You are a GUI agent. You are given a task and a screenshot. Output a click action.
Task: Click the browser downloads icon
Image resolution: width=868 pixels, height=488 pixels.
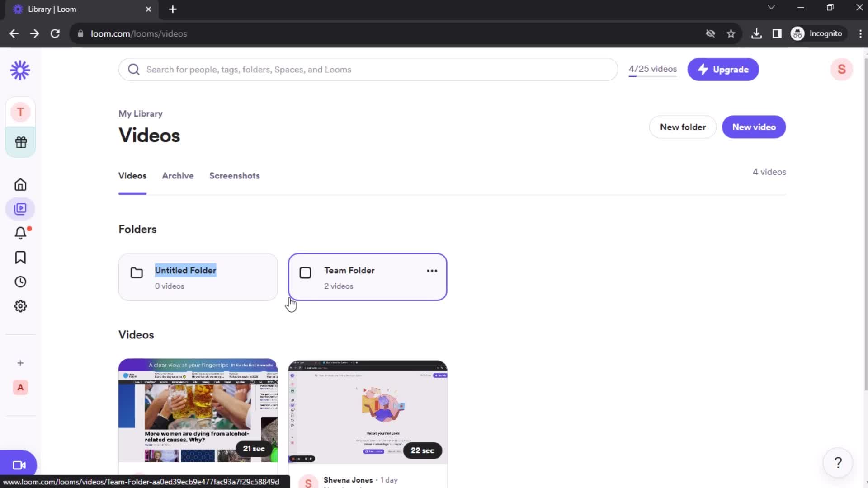pyautogui.click(x=756, y=33)
